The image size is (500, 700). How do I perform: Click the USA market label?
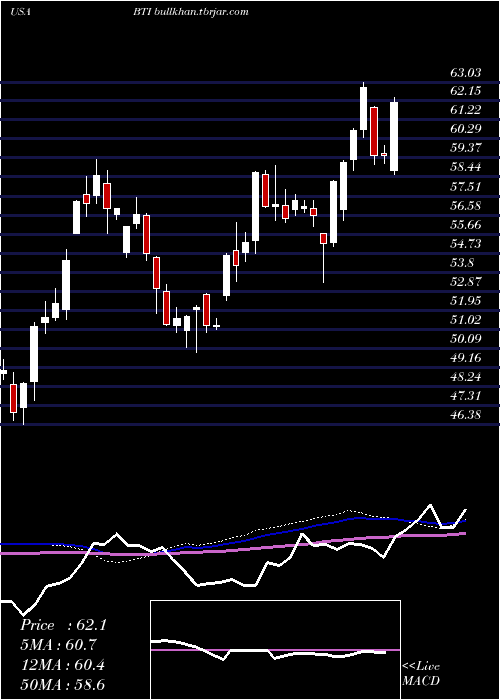[x=20, y=12]
